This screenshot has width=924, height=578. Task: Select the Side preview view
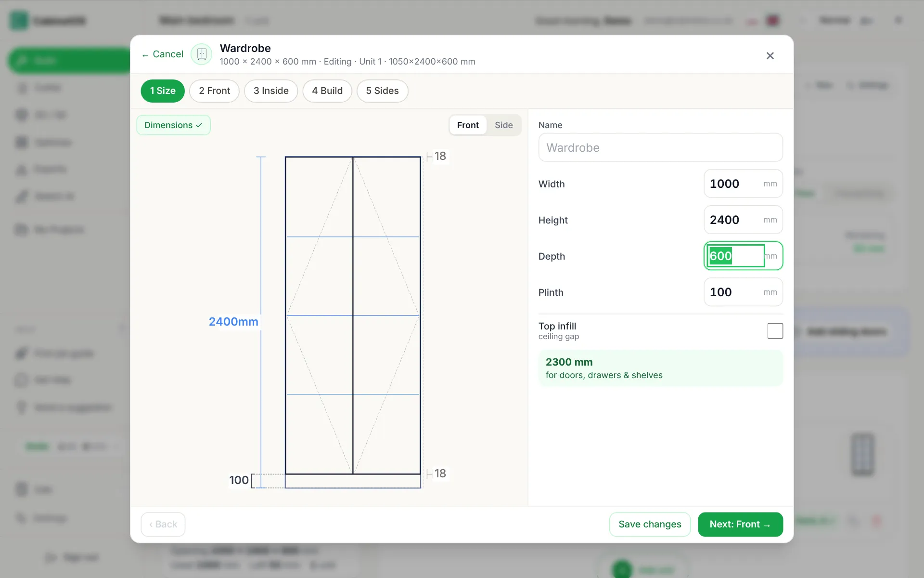pyautogui.click(x=504, y=125)
